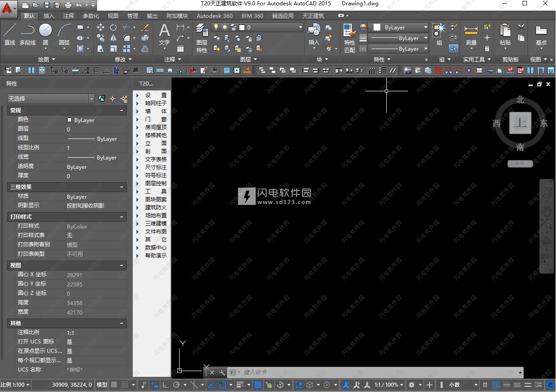The image size is (556, 392).
Task: Toggle ortho mode in status bar
Action: [x=165, y=385]
